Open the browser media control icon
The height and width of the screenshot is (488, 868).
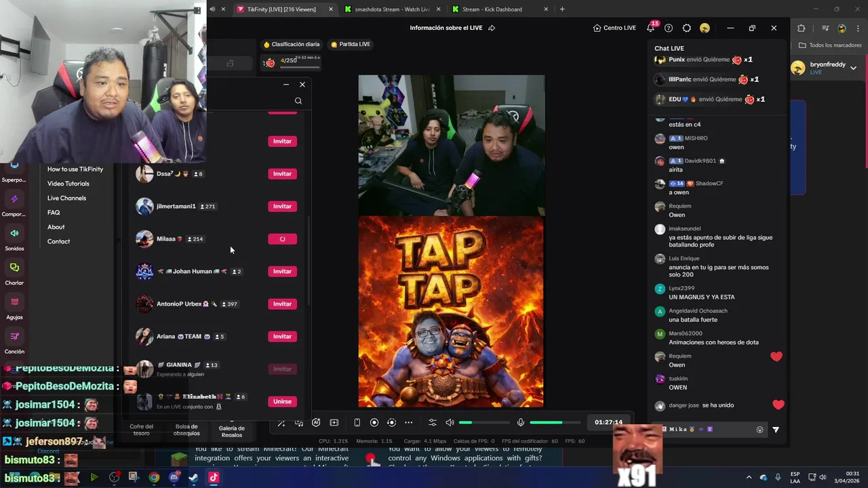coord(825,28)
